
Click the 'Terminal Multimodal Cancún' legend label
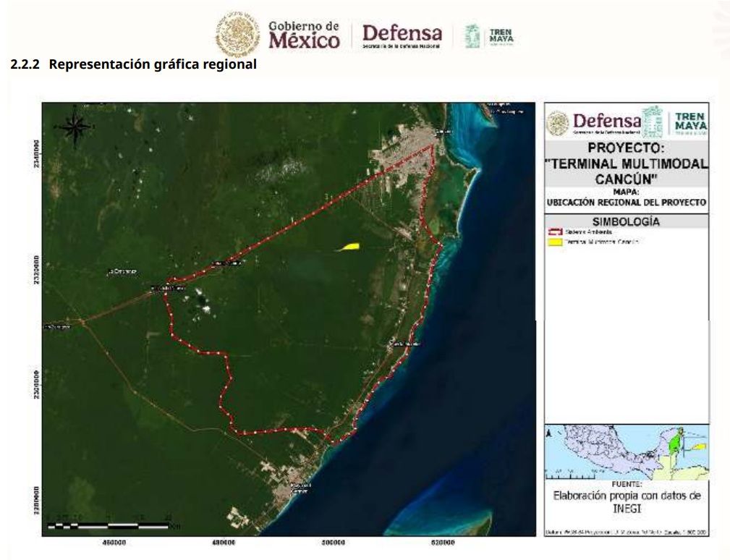[601, 242]
